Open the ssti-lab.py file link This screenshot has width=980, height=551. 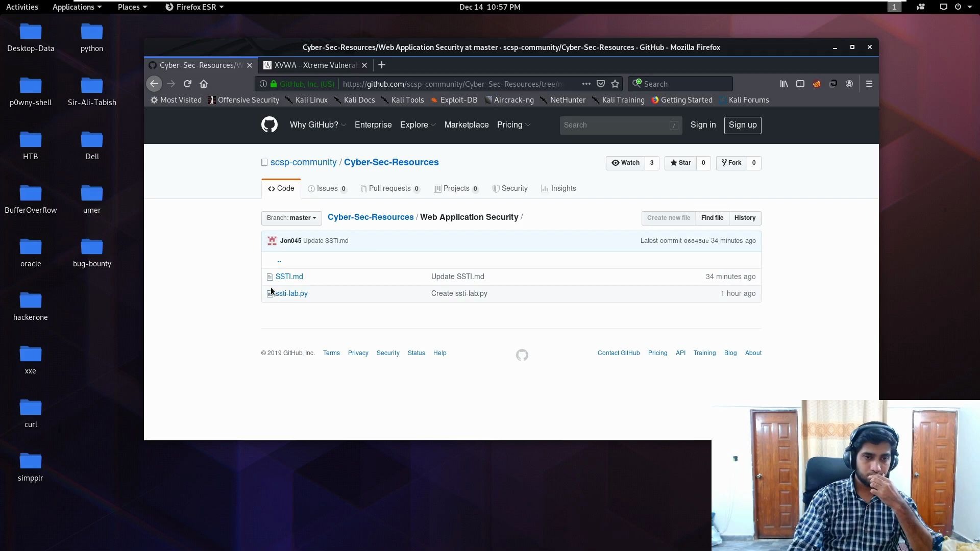click(x=291, y=293)
